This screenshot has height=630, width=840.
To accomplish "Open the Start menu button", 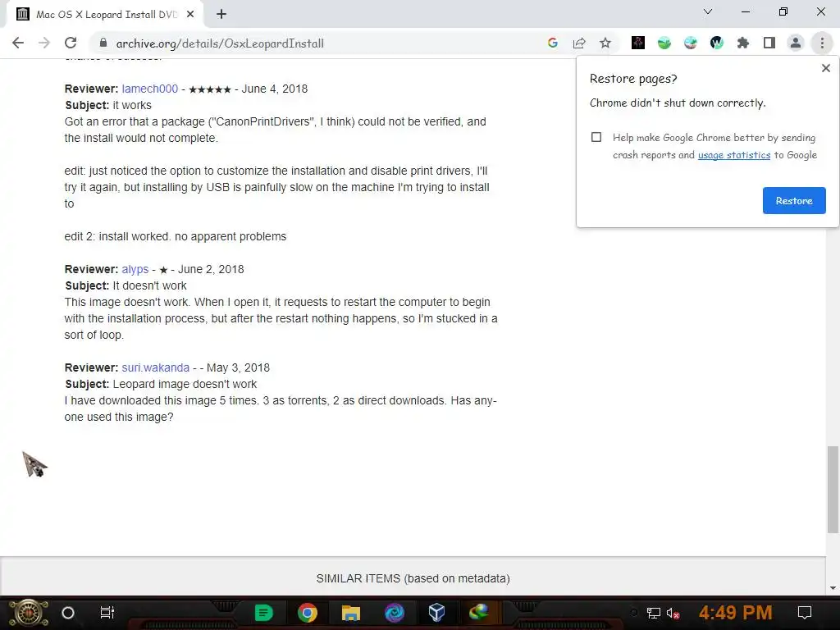I will pyautogui.click(x=29, y=613).
